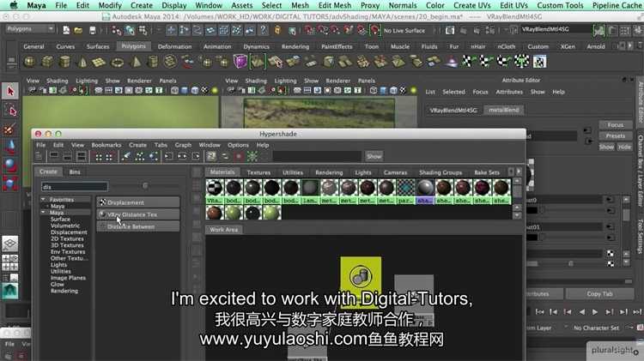This screenshot has height=361, width=644.
Task: Click the Presets button
Action: pyautogui.click(x=616, y=135)
